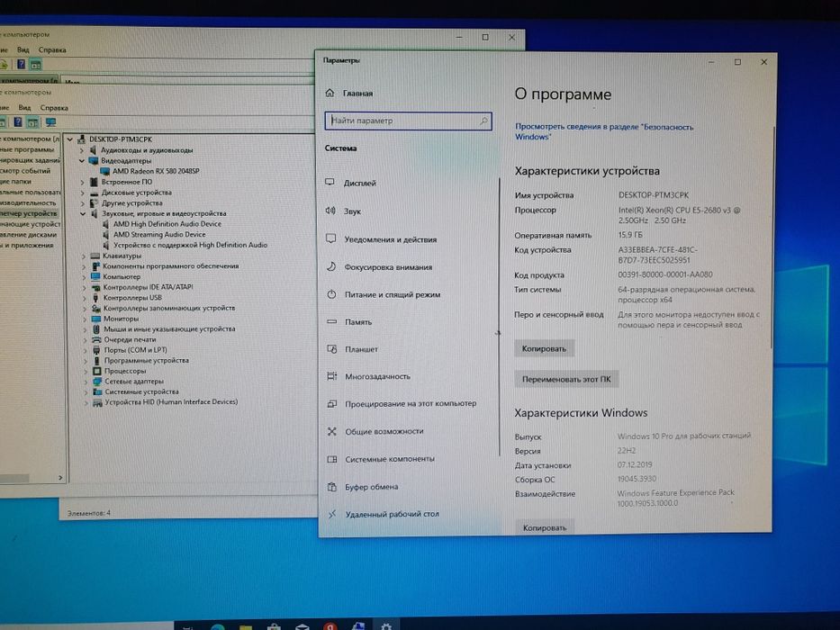This screenshot has width=840, height=630.
Task: Select AMD Streaming Audio Device
Action: [159, 235]
